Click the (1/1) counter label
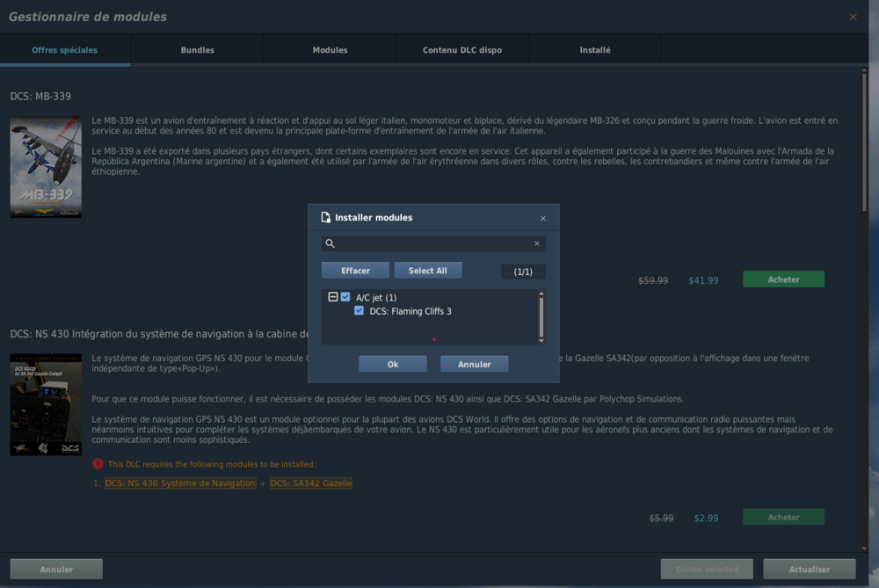This screenshot has width=879, height=588. coord(523,272)
